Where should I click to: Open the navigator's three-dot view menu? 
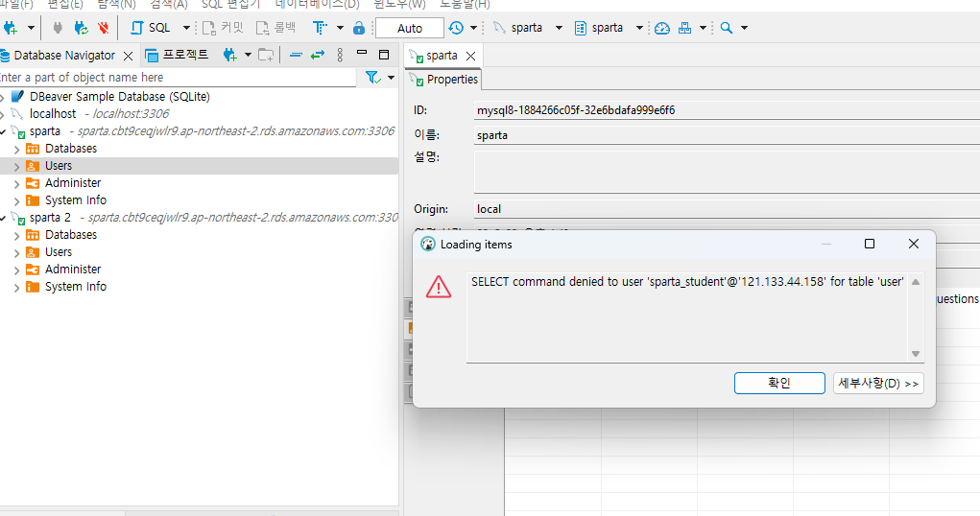[x=340, y=56]
